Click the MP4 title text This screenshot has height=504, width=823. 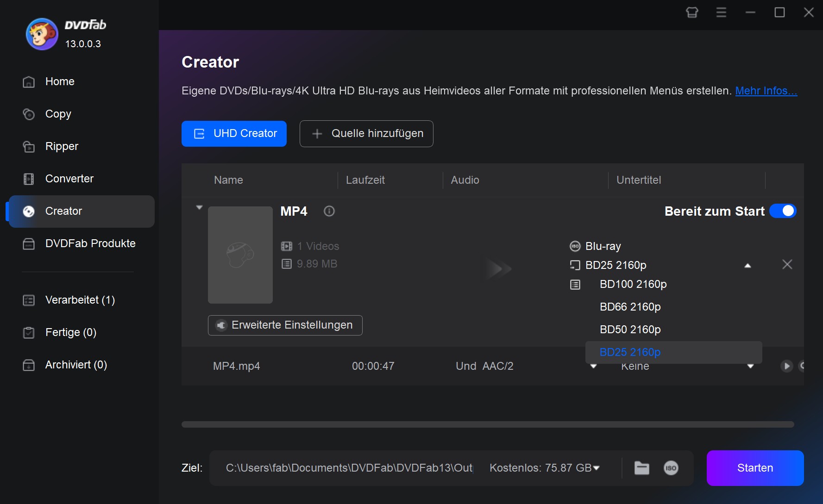294,212
